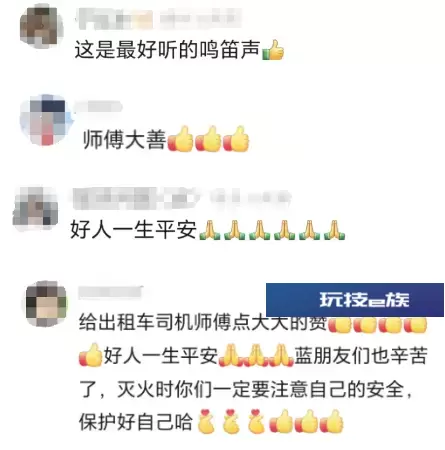The image size is (445, 450).
Task: Click the first thumbs-up after 师傅大善
Action: 180,139
